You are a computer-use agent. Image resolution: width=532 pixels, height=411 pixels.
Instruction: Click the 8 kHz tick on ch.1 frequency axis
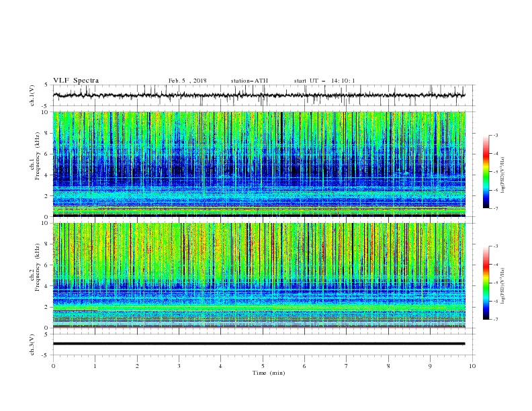[47, 133]
